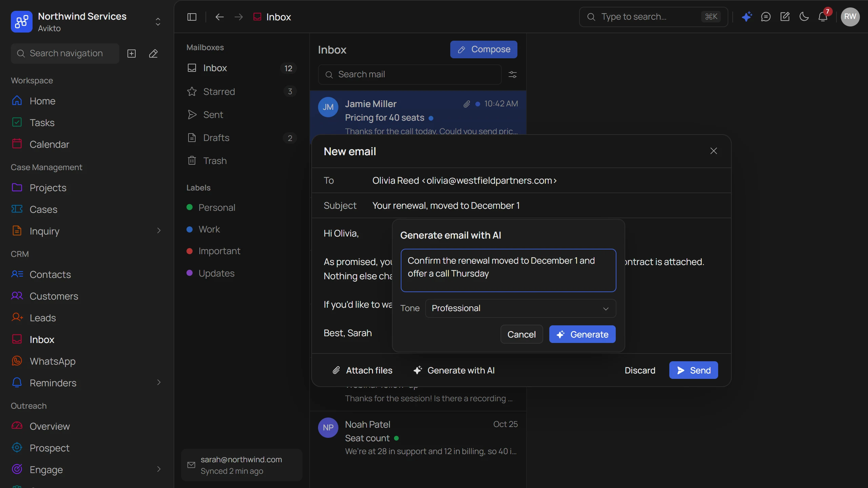Click the NP sender avatar
This screenshot has width=868, height=488.
[328, 428]
